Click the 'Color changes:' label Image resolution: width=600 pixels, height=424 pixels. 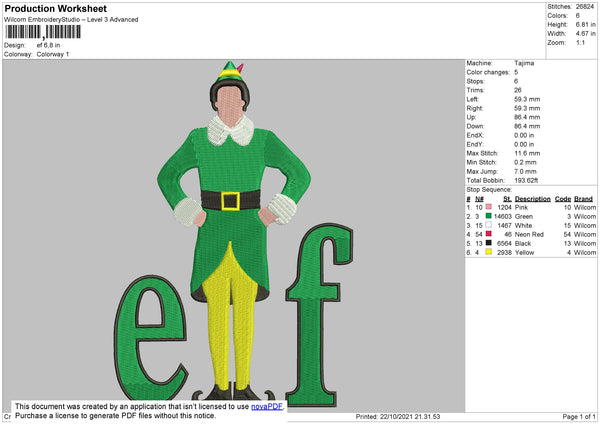click(488, 72)
